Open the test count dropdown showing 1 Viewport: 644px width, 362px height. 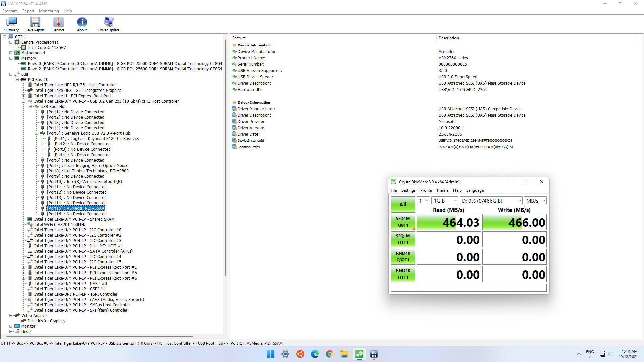coord(423,201)
